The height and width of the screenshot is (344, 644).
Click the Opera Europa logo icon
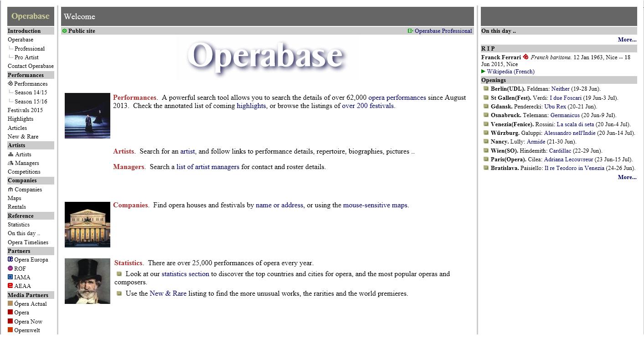pyautogui.click(x=10, y=260)
